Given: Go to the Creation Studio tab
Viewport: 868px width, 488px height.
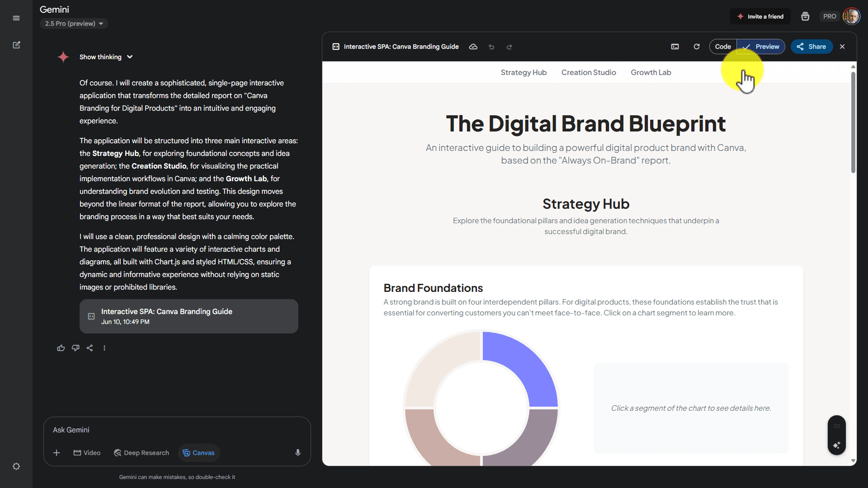Looking at the screenshot, I should [589, 72].
